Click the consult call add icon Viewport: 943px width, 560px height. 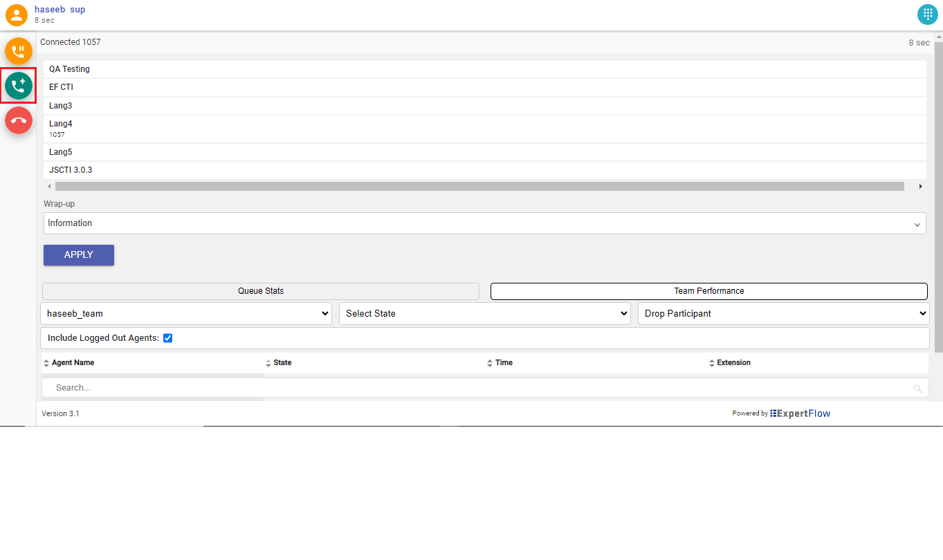point(19,86)
